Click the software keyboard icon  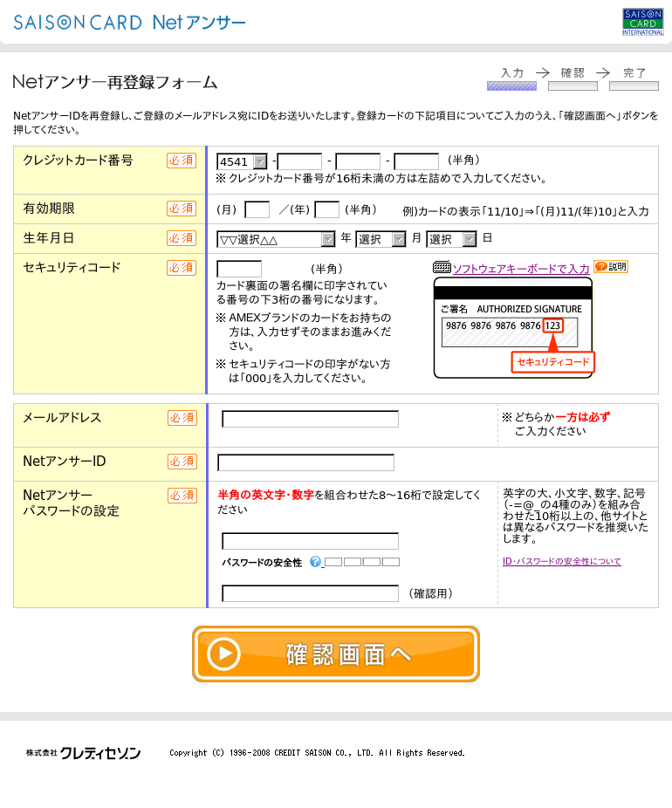pyautogui.click(x=442, y=268)
